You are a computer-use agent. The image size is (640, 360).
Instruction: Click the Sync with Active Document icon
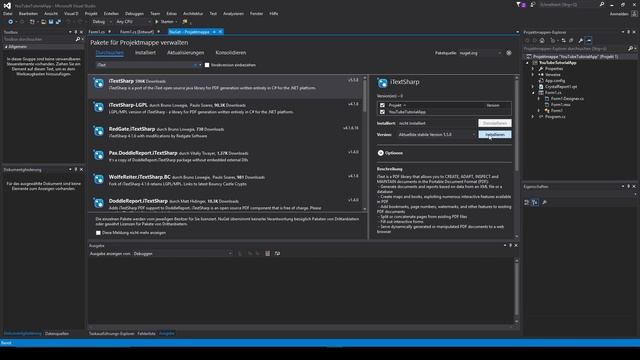(x=564, y=40)
